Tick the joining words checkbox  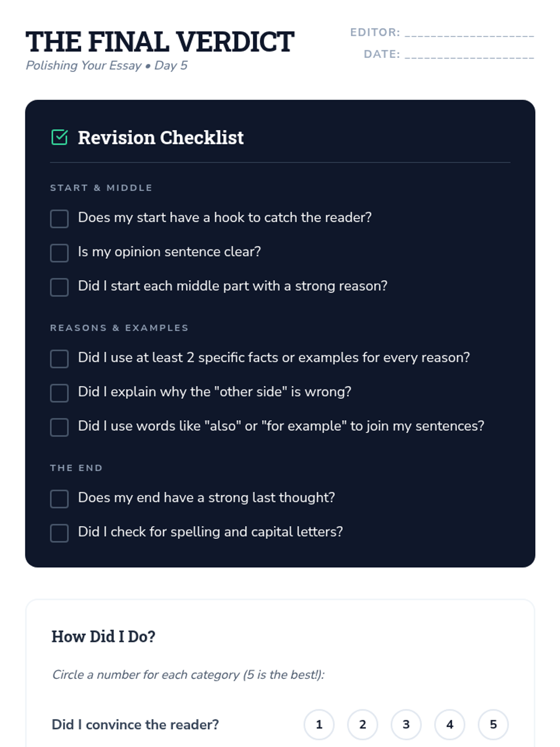[x=59, y=427]
